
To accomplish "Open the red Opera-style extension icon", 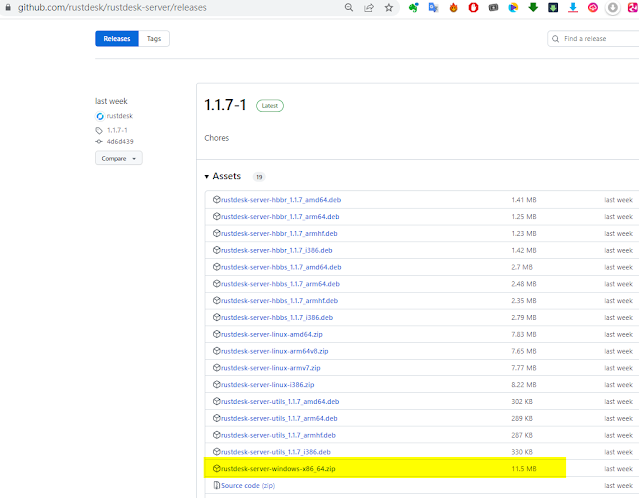I will pyautogui.click(x=473, y=7).
